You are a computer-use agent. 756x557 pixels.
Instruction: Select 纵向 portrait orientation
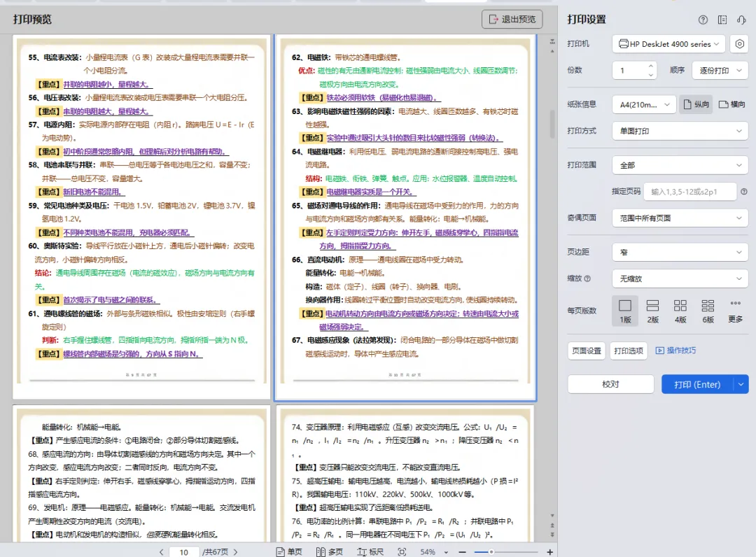click(696, 104)
